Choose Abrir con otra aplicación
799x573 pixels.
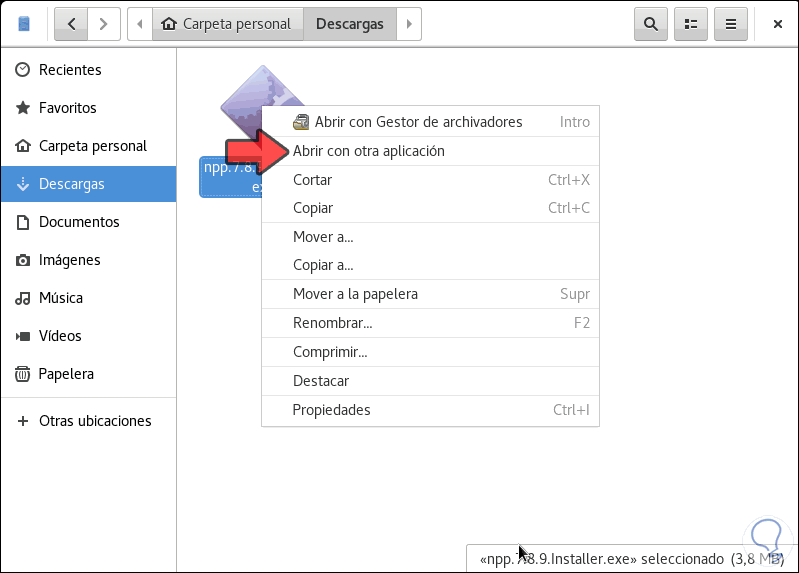[x=368, y=151]
